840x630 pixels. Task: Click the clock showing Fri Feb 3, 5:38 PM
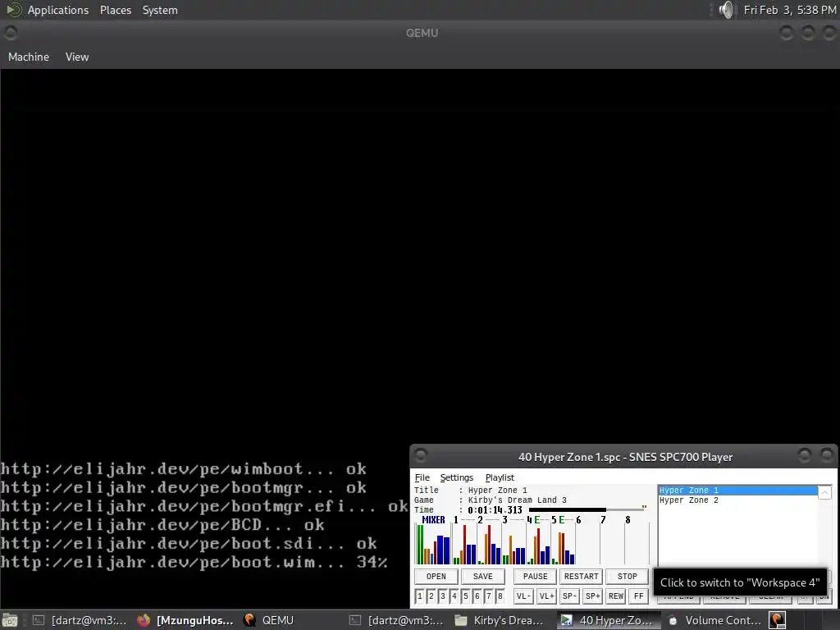[x=790, y=10]
